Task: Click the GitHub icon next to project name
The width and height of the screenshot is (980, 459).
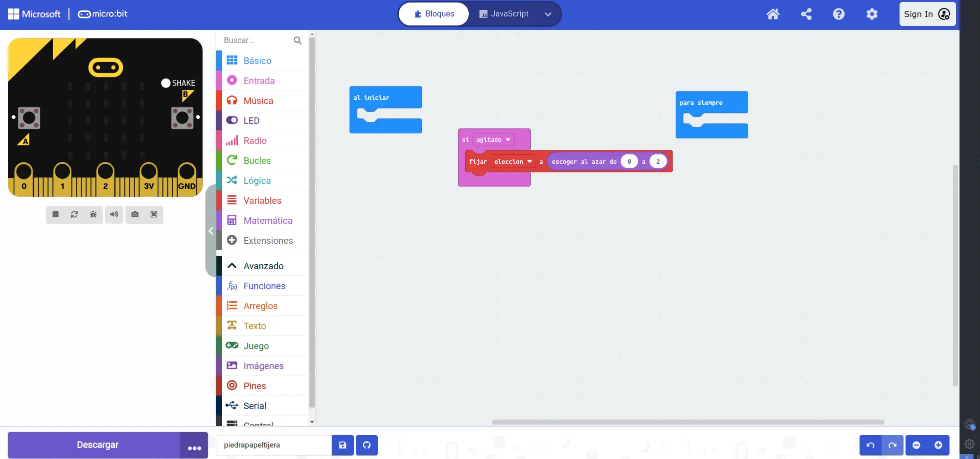Action: tap(366, 445)
